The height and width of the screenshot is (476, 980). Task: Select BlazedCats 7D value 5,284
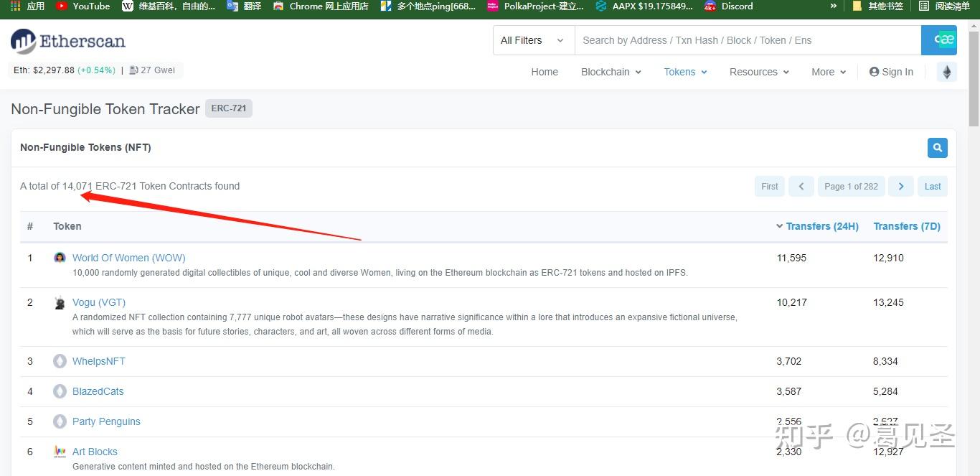tap(885, 391)
